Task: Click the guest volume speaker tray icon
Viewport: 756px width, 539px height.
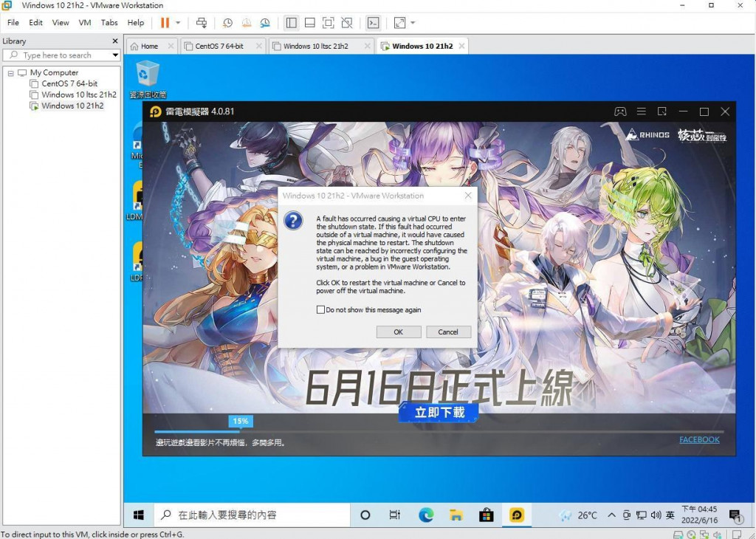Action: coord(656,515)
